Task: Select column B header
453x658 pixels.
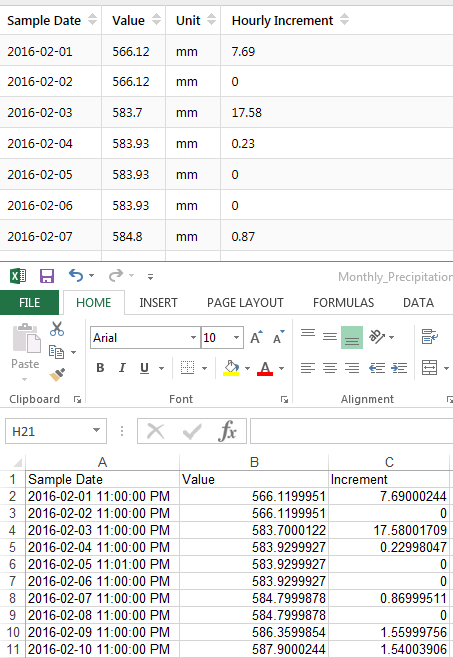Action: point(254,462)
